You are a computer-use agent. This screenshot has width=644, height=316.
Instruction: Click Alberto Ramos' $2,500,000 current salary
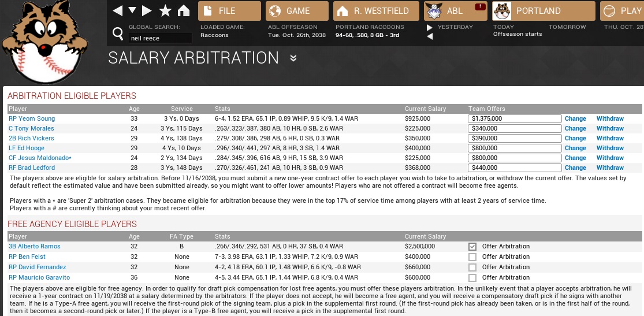(x=420, y=246)
